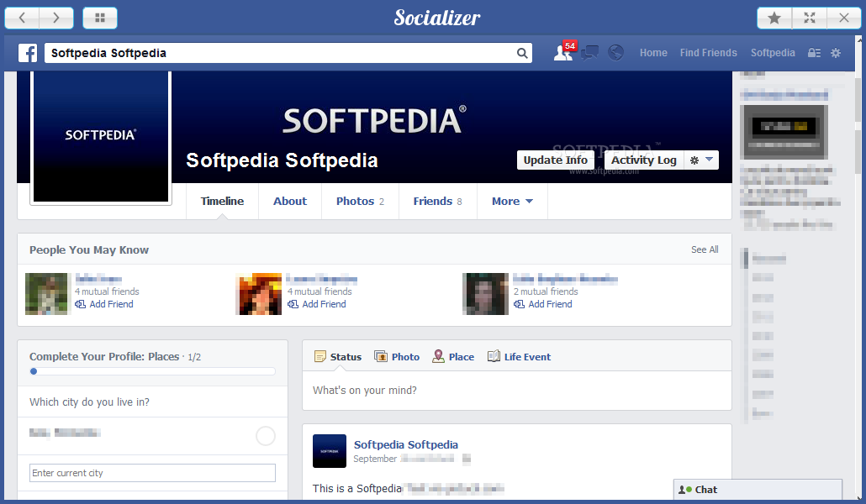
Task: Go forward with the Socializer forward arrow
Action: pyautogui.click(x=56, y=18)
